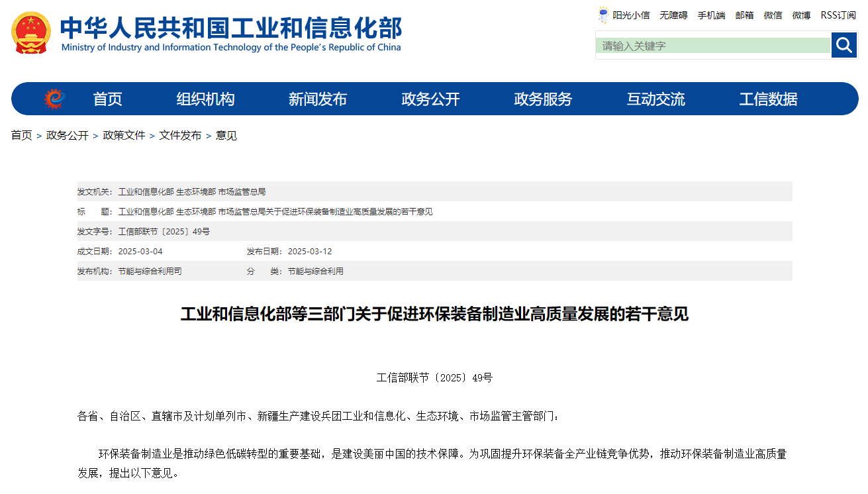Image resolution: width=868 pixels, height=494 pixels.
Task: Click the 手机端 mobile link
Action: 711,15
